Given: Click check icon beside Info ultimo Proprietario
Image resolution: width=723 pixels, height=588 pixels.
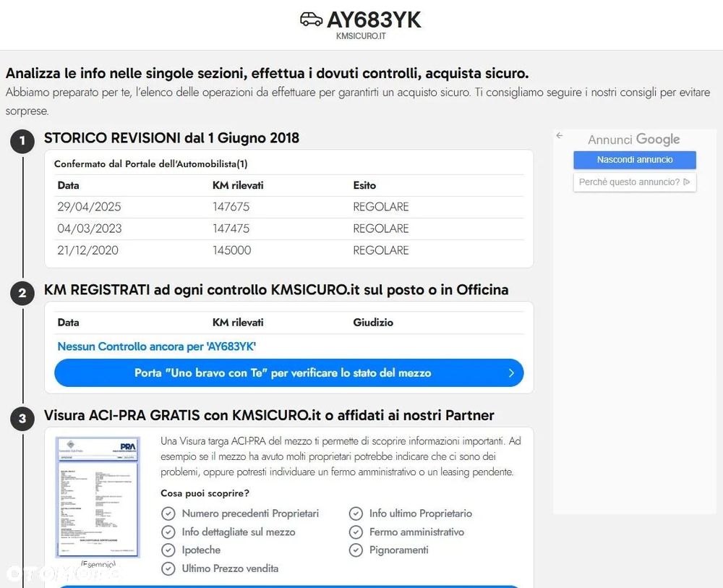Looking at the screenshot, I should point(356,514).
